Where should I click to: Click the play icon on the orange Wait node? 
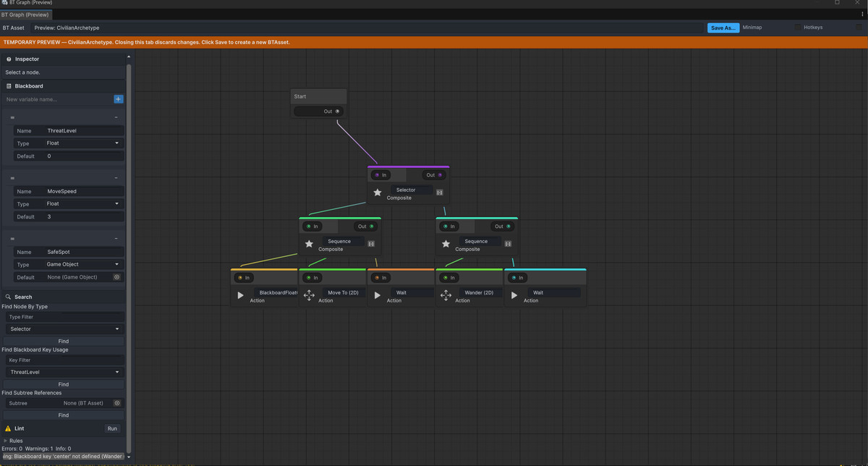[x=378, y=295]
